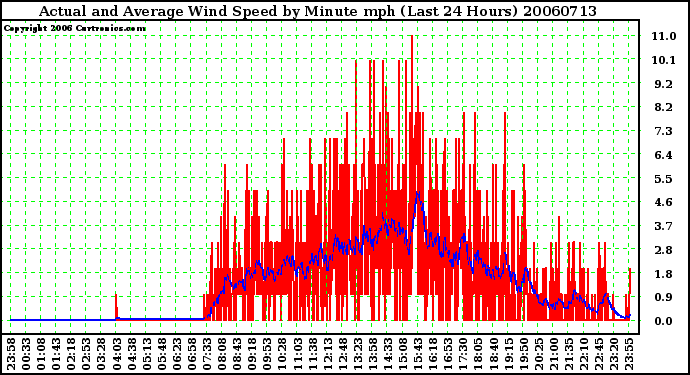Click the 21:35 time label
The width and height of the screenshot is (690, 375).
568,354
